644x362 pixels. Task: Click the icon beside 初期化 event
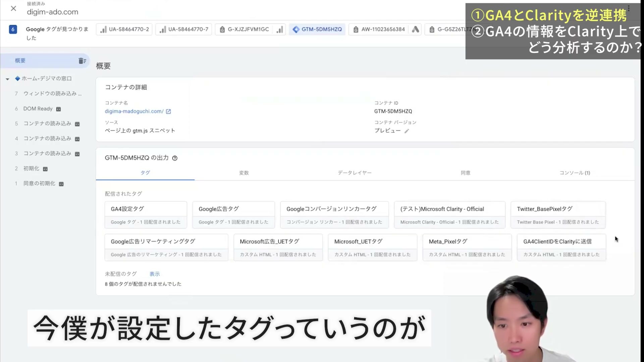tap(45, 169)
